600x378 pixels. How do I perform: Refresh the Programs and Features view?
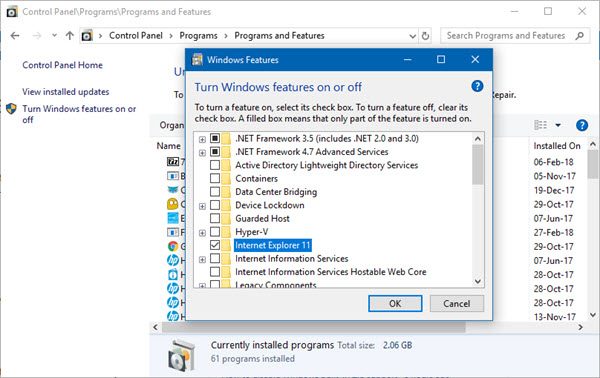(425, 36)
